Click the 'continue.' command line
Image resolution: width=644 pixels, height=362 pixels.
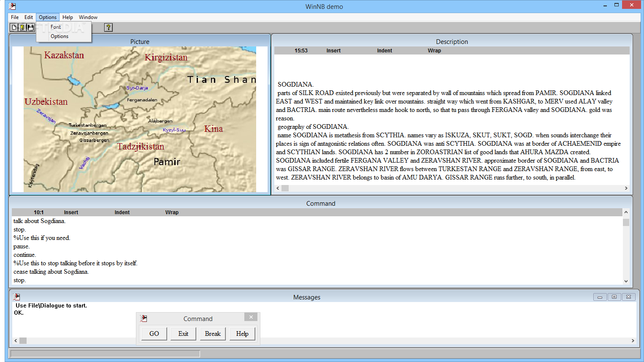click(x=24, y=255)
